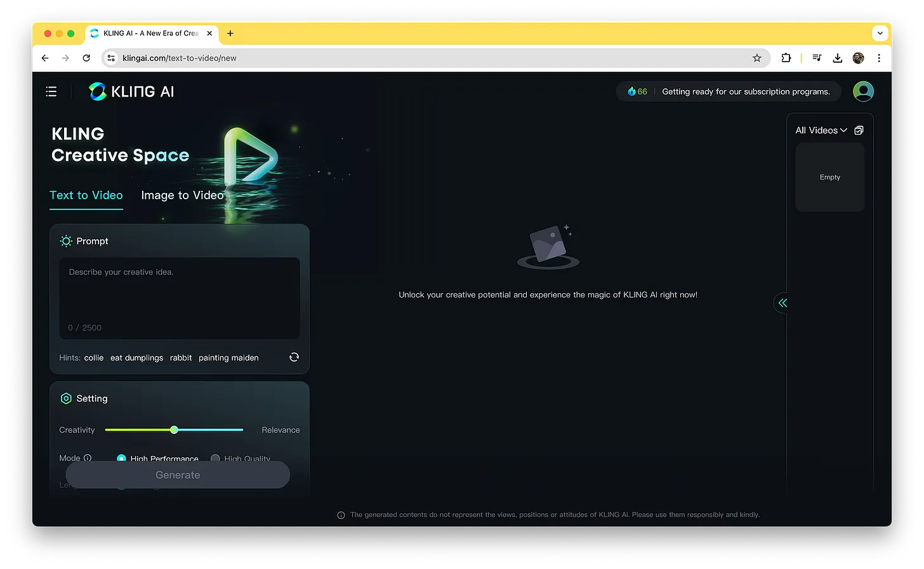The width and height of the screenshot is (924, 569).
Task: Click the subscription programs announcement
Action: (746, 91)
